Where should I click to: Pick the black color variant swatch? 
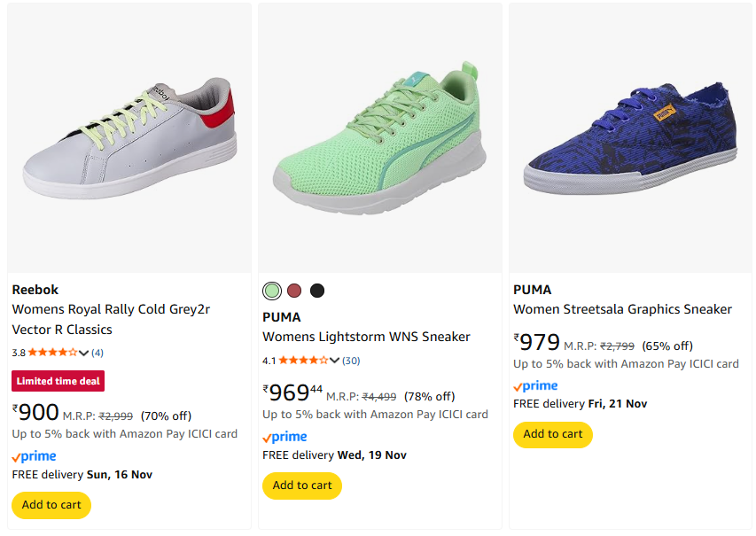point(317,291)
